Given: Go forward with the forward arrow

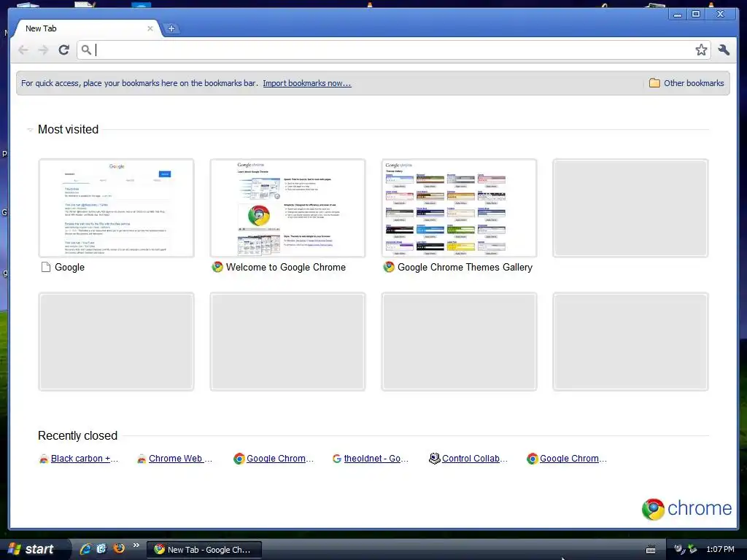Looking at the screenshot, I should tap(43, 50).
